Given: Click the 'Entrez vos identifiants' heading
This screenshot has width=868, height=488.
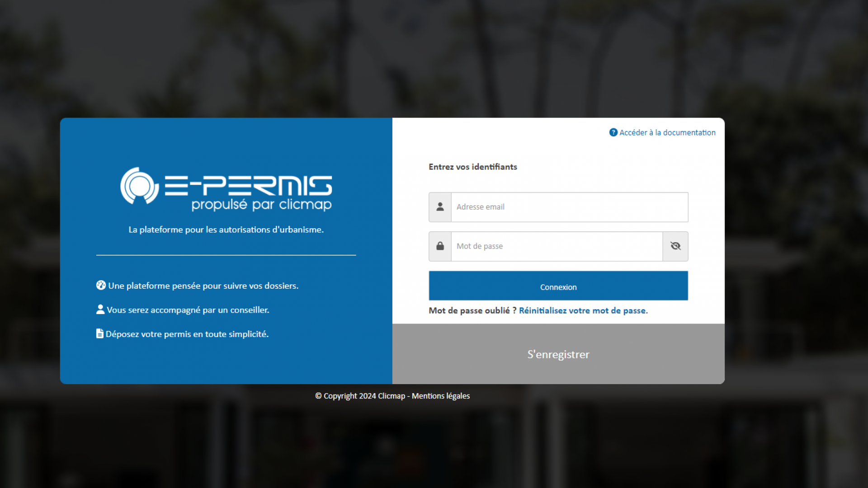Looking at the screenshot, I should pyautogui.click(x=473, y=167).
